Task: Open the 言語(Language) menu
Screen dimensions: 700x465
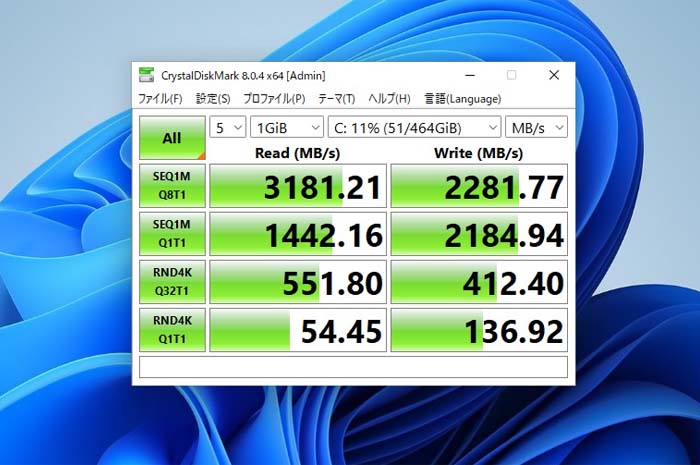Action: click(x=462, y=99)
